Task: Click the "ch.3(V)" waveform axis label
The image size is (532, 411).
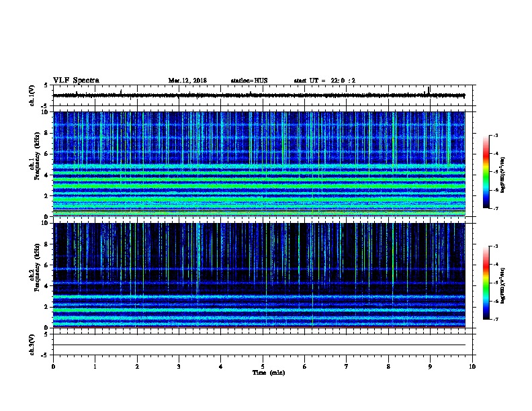Action: click(32, 345)
